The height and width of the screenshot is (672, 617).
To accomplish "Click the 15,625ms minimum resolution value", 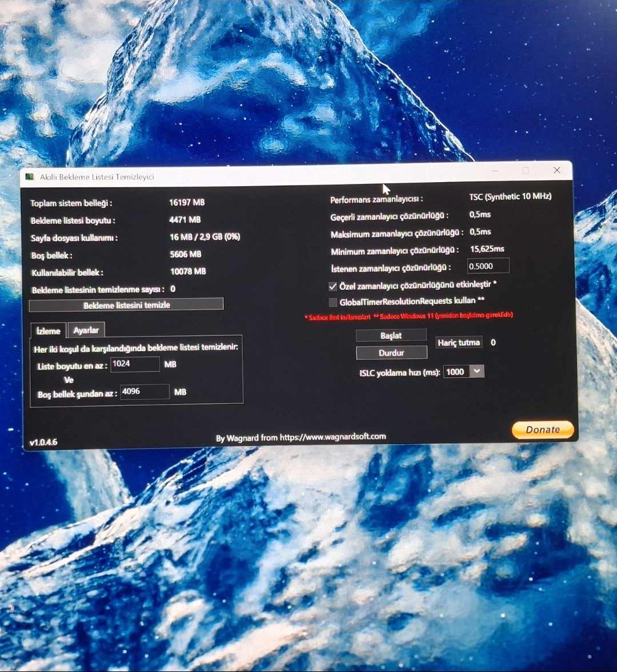I will pos(487,249).
